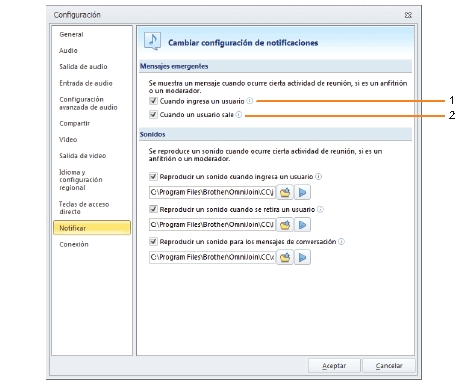468x385 pixels.
Task: Click the first sound file path field
Action: tap(212, 192)
